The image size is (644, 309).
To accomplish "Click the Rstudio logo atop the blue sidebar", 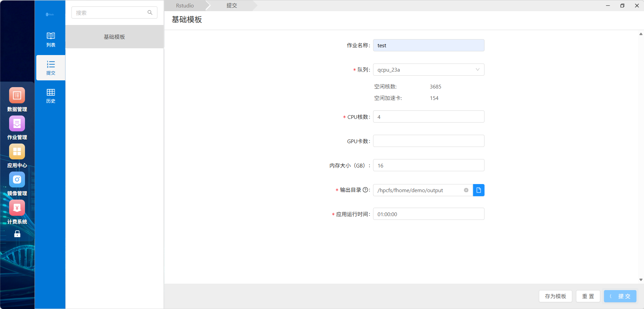I will (x=50, y=14).
